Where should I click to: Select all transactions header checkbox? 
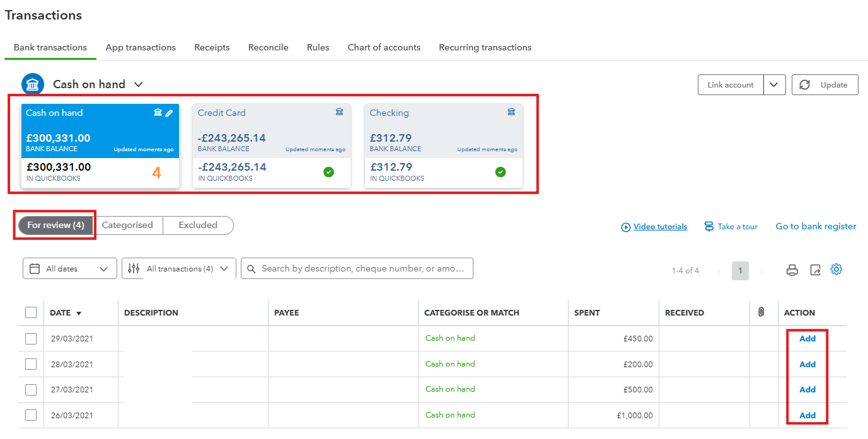31,312
